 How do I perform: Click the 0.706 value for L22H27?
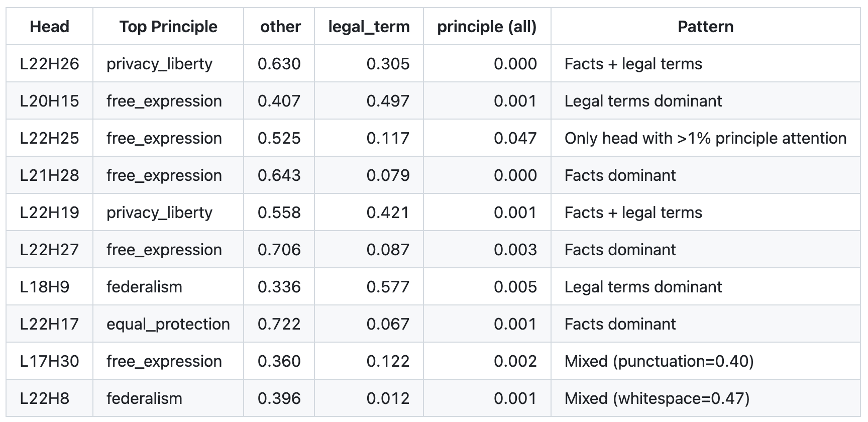279,250
